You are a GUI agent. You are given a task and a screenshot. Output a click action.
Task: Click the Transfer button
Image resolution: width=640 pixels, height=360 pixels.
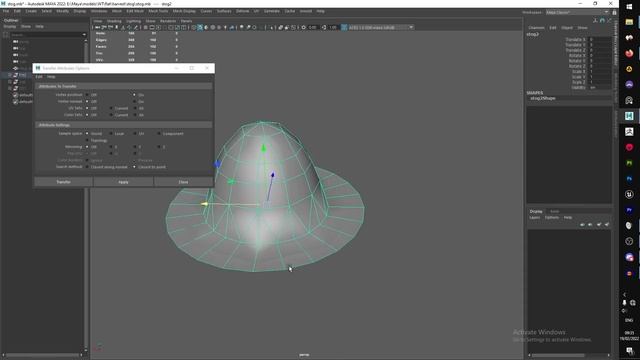(63, 182)
